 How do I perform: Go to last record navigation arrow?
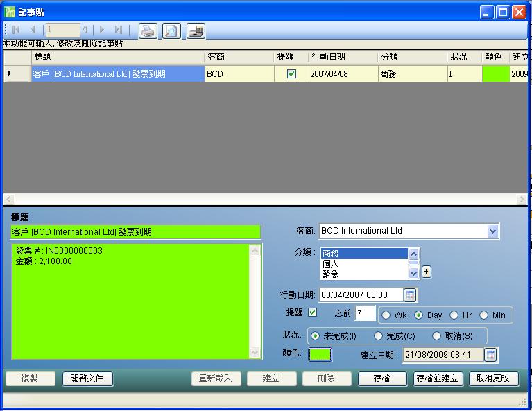coord(118,30)
